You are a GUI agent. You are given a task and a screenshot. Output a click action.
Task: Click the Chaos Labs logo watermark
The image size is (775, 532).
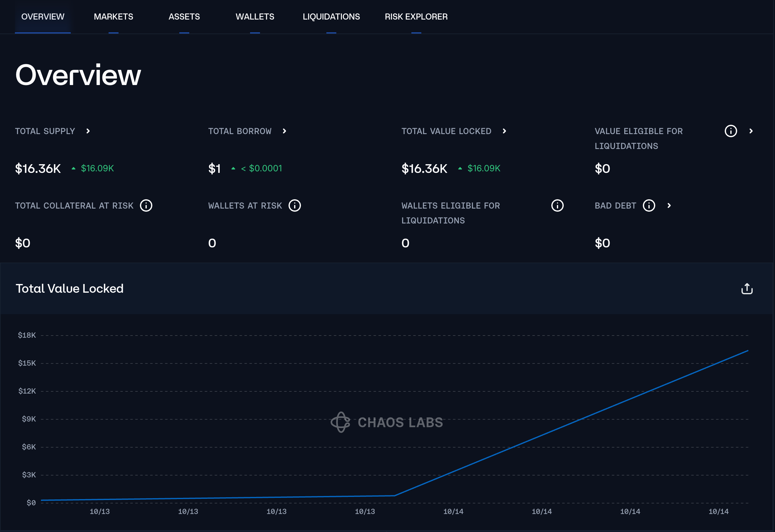click(x=387, y=422)
